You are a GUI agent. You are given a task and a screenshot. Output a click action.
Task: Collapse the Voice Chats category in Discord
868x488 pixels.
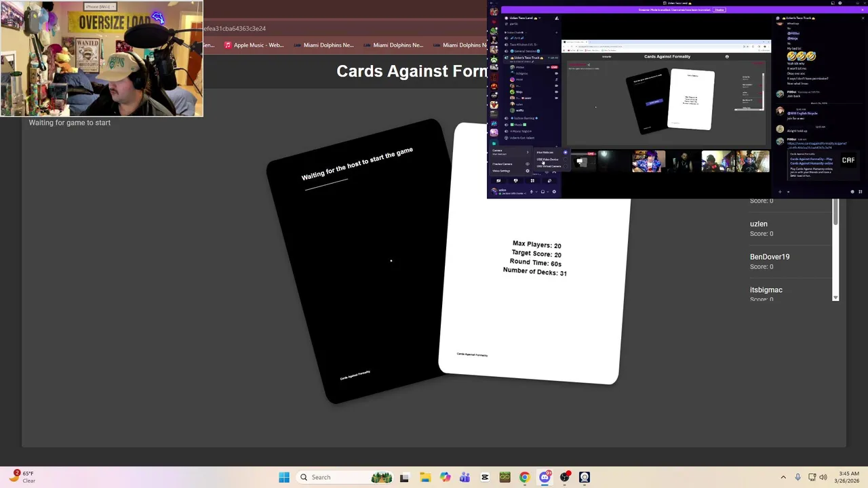(x=516, y=33)
